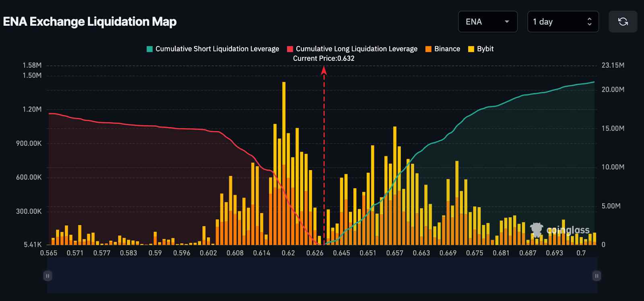Viewport: 644px width, 301px height.
Task: Toggle the Binance series legend
Action: 447,49
